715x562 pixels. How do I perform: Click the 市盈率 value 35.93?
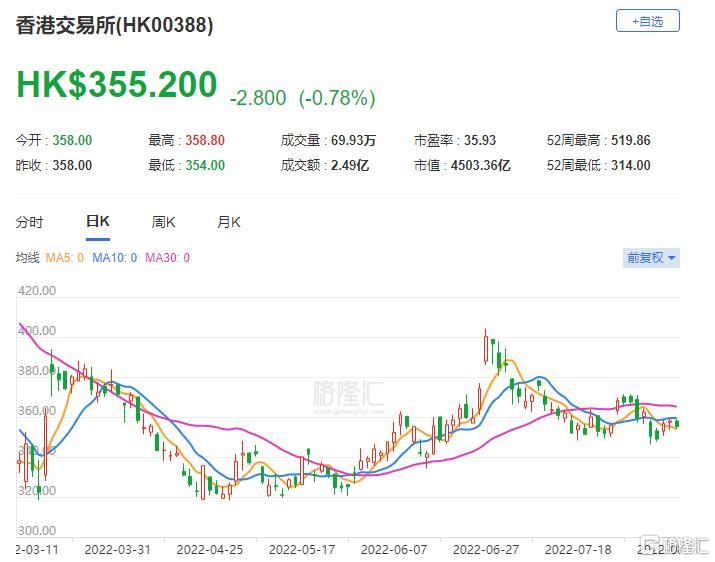tap(480, 140)
